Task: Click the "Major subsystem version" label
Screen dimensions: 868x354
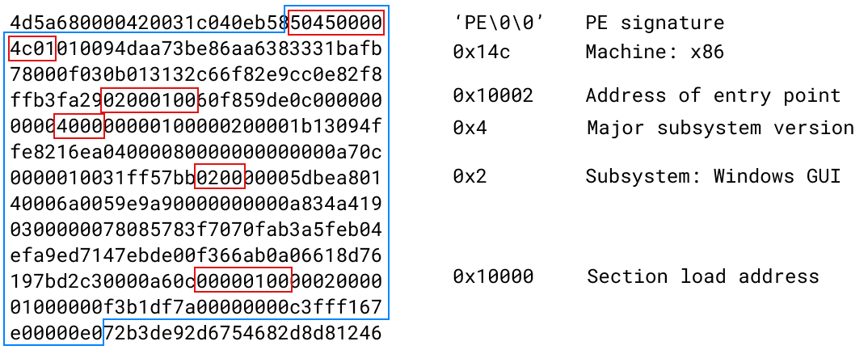Action: click(x=720, y=128)
